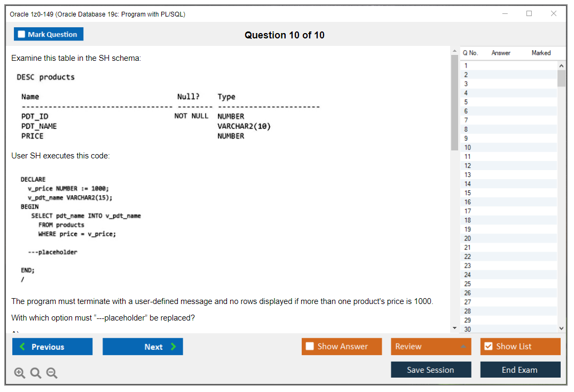Toggle the Mark Question checkbox
574x392 pixels.
pyautogui.click(x=22, y=34)
